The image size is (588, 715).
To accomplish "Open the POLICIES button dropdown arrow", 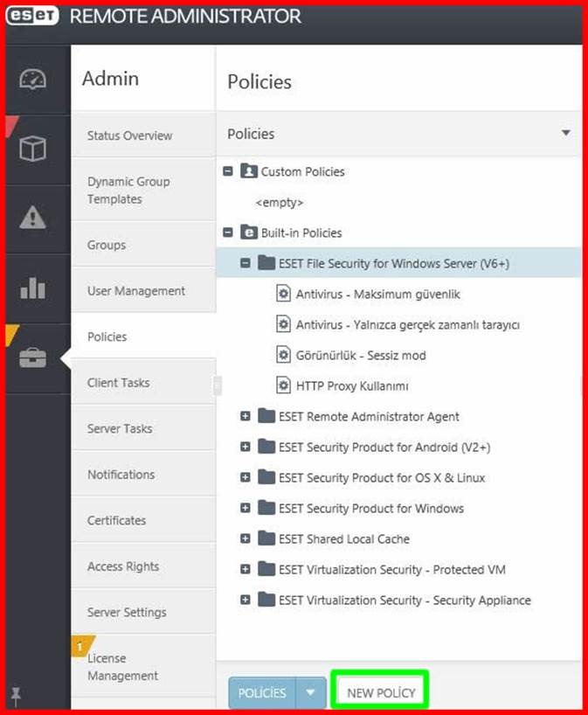I will 311,692.
